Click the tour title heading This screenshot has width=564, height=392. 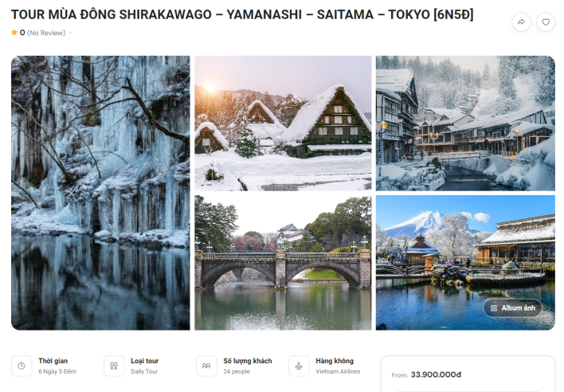coord(242,14)
